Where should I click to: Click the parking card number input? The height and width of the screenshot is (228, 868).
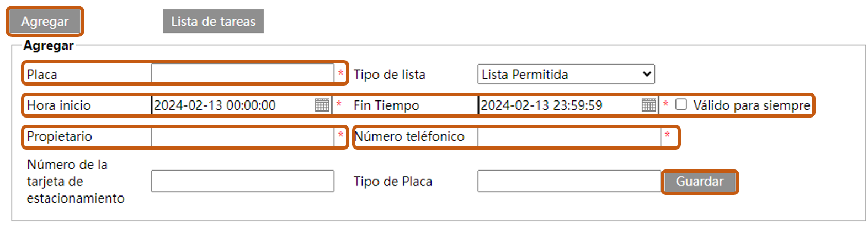pyautogui.click(x=242, y=181)
